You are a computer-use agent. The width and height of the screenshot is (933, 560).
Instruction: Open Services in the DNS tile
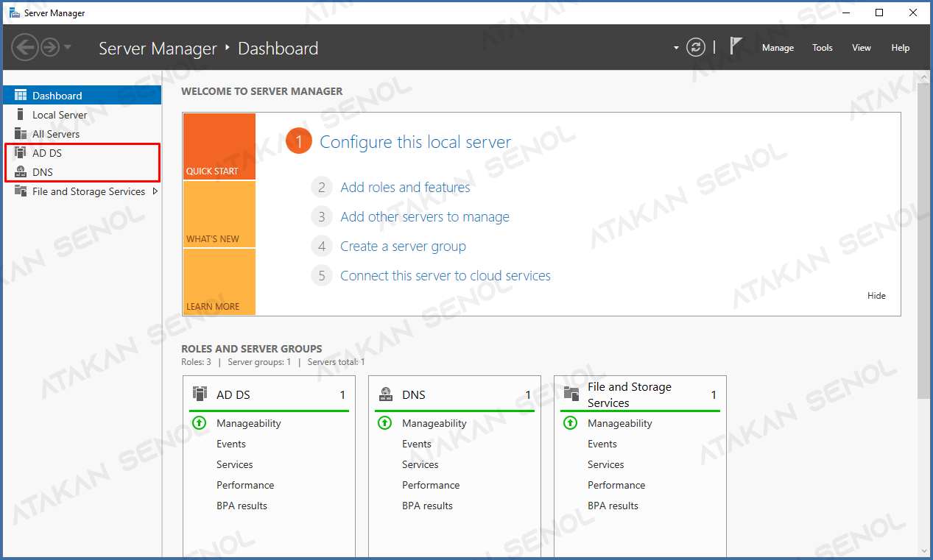tap(420, 464)
